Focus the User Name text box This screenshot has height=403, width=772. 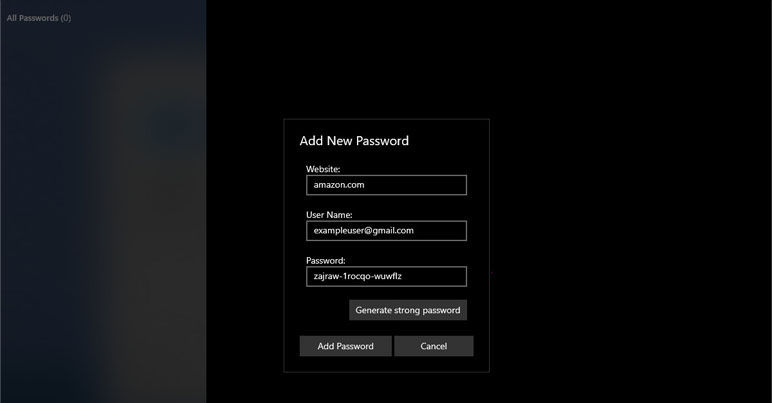click(386, 231)
